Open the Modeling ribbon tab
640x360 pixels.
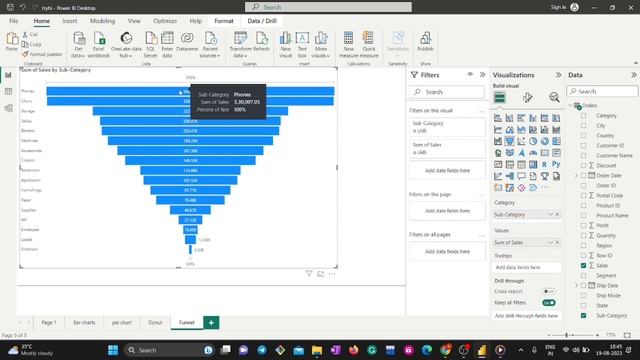pyautogui.click(x=102, y=21)
